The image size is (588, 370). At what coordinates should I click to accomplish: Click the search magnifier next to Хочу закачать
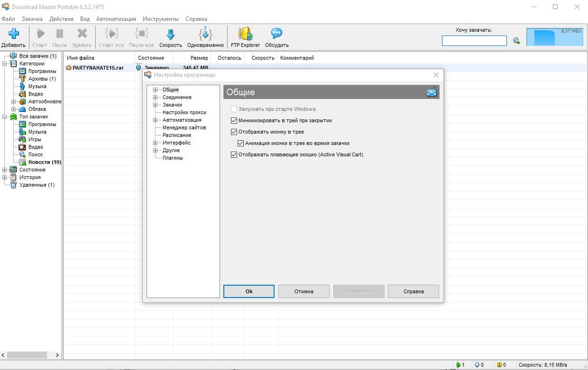516,41
